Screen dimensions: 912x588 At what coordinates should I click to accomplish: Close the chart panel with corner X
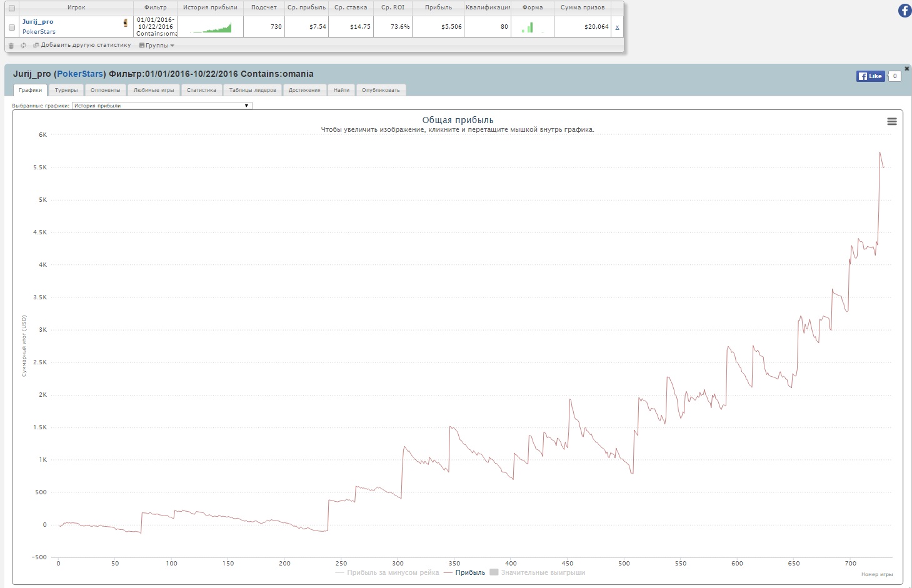coord(907,69)
